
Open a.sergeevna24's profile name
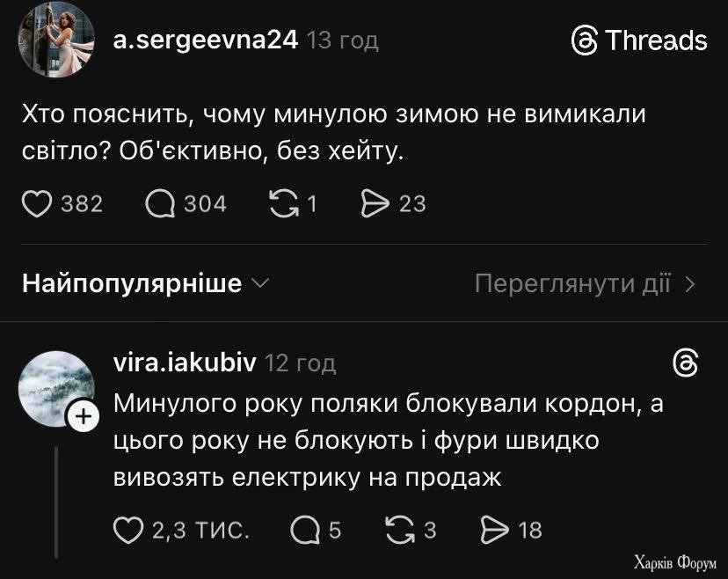[x=204, y=39]
